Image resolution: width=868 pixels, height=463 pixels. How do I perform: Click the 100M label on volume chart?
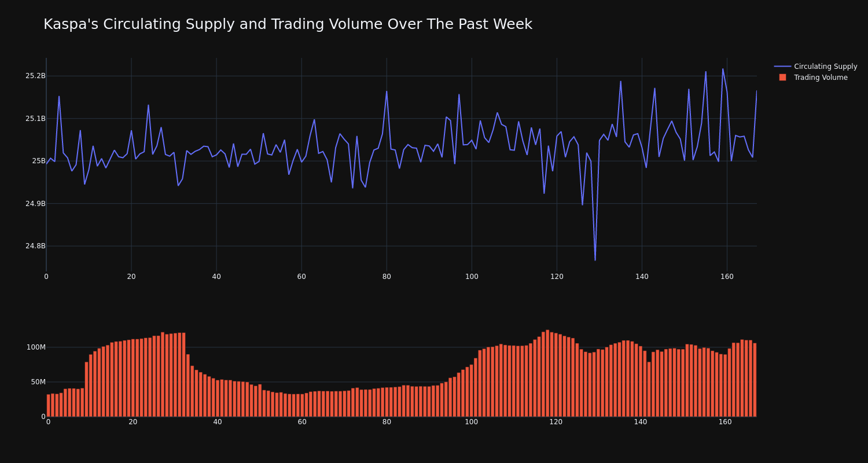[36, 347]
